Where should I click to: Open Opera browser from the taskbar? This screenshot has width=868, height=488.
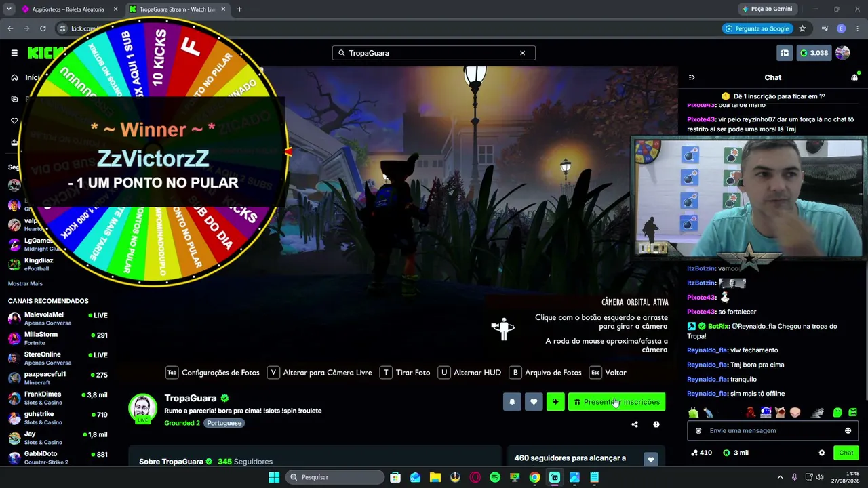[x=475, y=477]
